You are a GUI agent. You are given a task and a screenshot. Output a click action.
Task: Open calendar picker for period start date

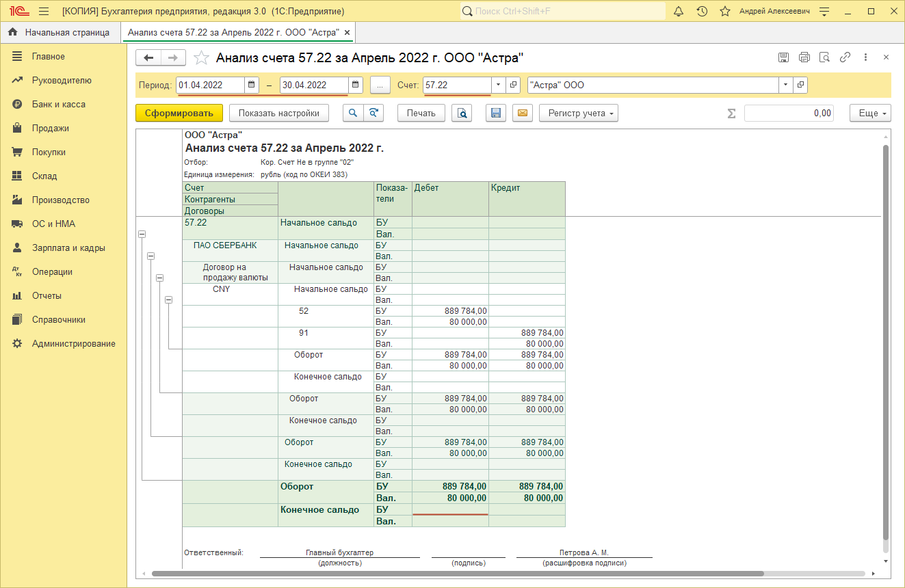point(252,85)
